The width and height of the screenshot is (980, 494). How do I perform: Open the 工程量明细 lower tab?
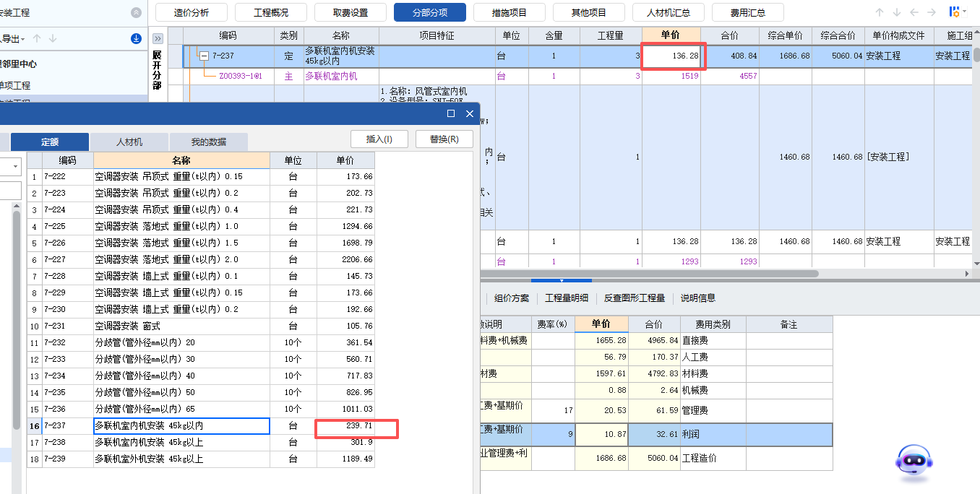pos(567,298)
